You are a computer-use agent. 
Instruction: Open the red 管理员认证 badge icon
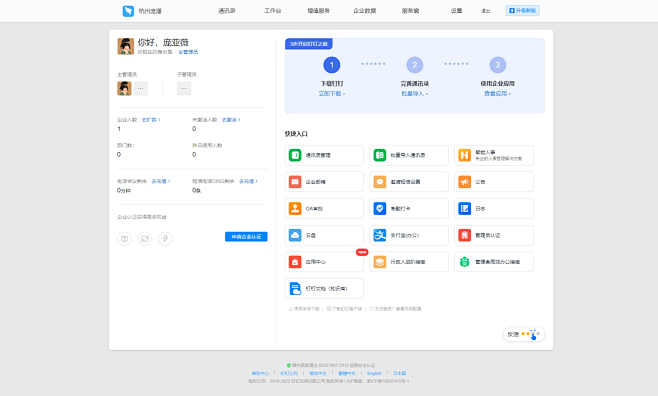[x=465, y=235]
